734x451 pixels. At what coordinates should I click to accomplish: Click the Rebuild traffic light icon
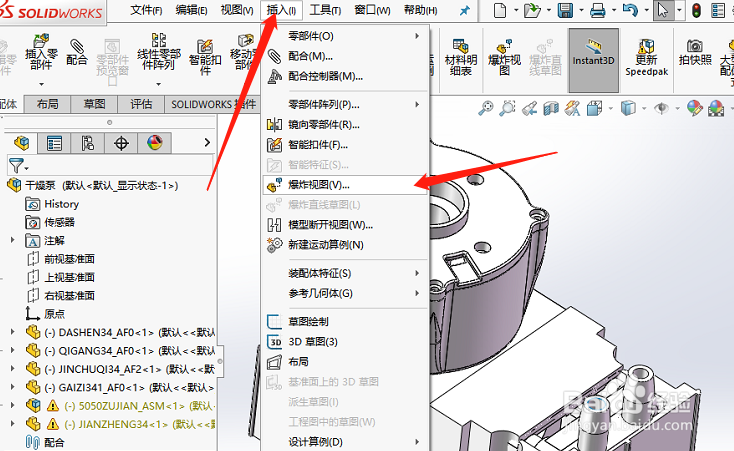697,10
